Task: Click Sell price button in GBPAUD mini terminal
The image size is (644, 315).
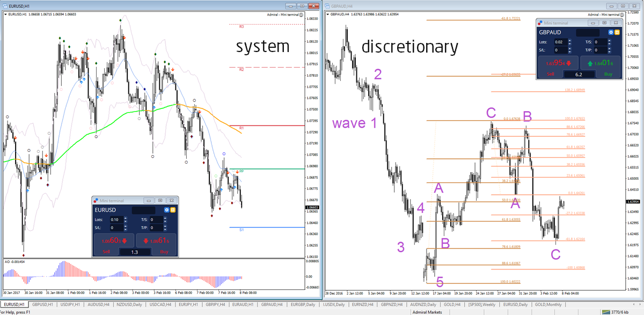Action: click(558, 63)
